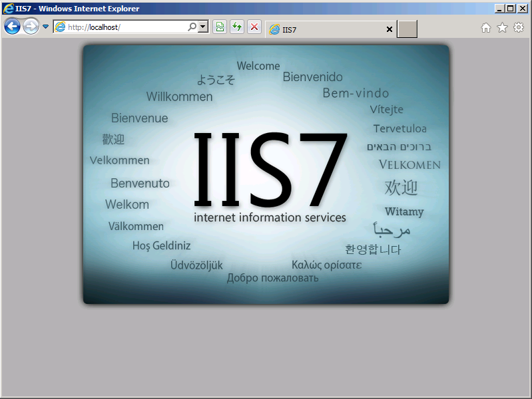Click the Compatibility View icon
532x399 pixels.
click(220, 27)
